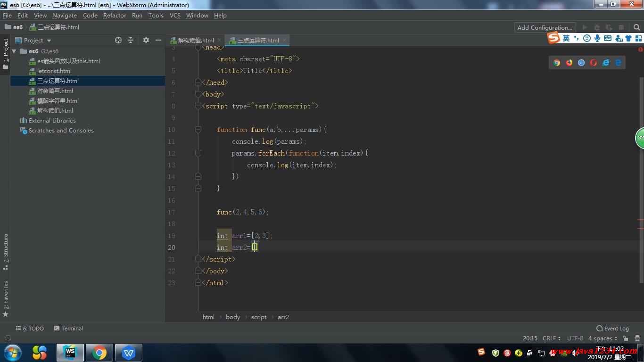This screenshot has width=644, height=362.
Task: Collapse the es6 project root folder
Action: [x=14, y=51]
